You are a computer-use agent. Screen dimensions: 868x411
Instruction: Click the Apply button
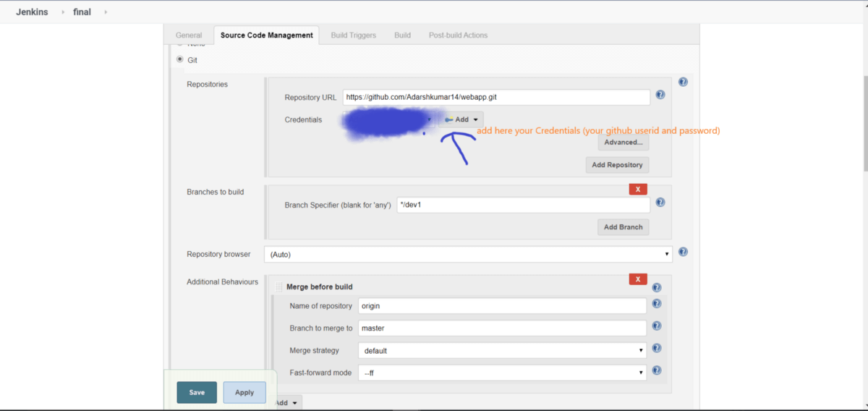244,392
